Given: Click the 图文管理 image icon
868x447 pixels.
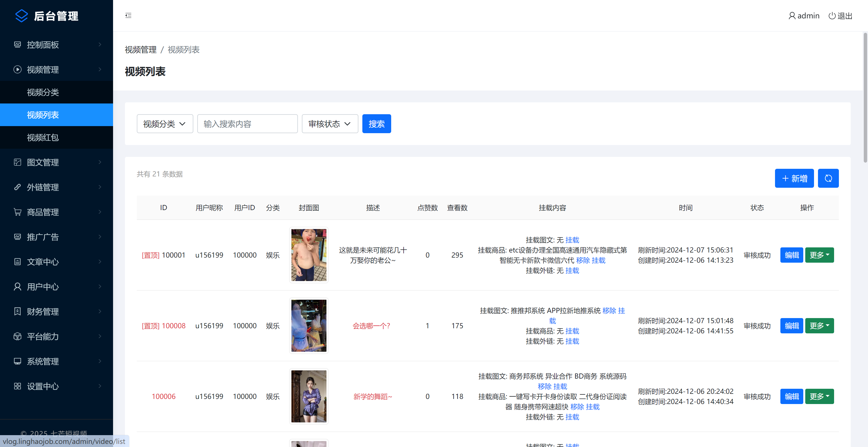Looking at the screenshot, I should [18, 162].
